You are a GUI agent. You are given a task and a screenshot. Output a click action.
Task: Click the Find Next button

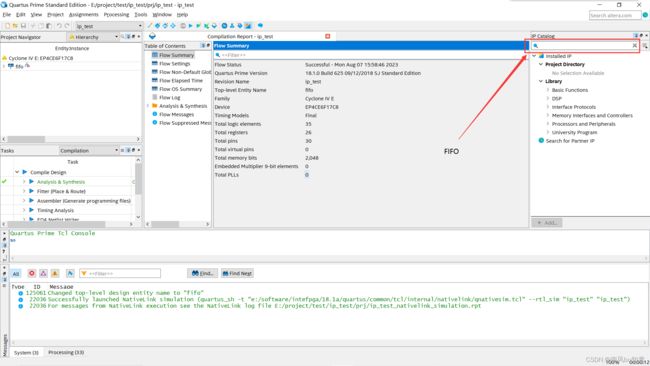[x=237, y=273]
